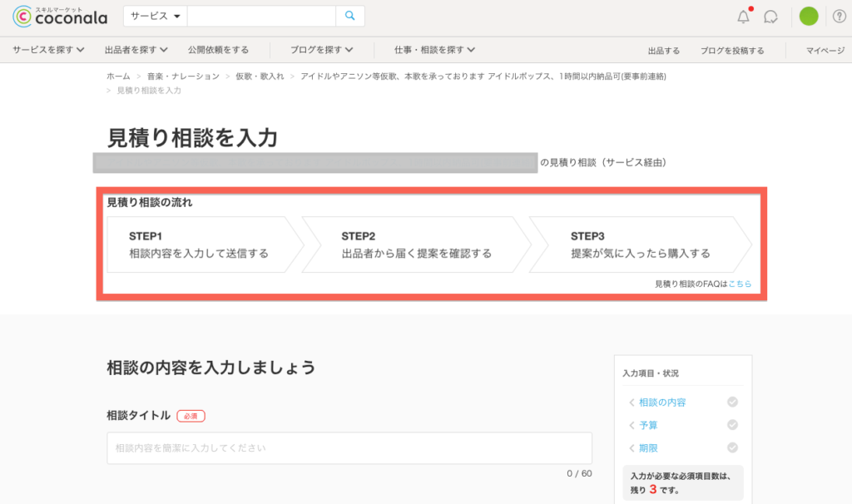Focus the 相談タイトル input field
The width and height of the screenshot is (852, 504).
pyautogui.click(x=349, y=448)
